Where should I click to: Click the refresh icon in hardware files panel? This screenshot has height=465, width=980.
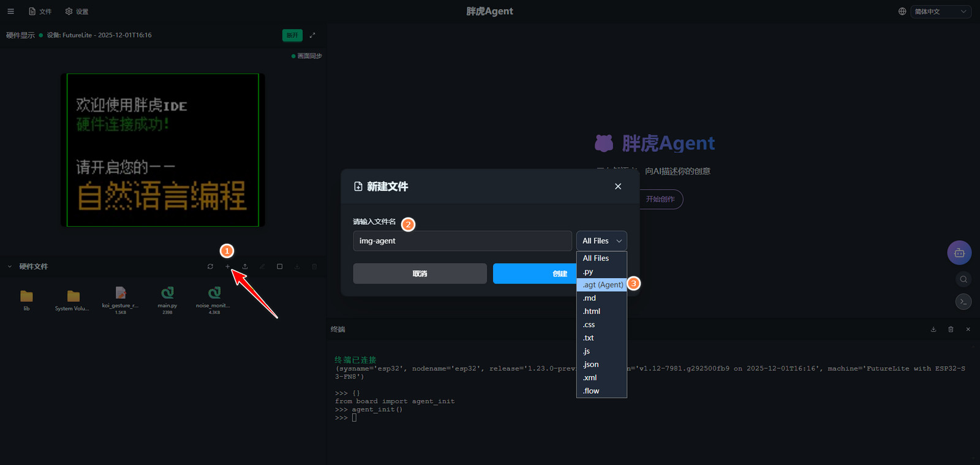pos(210,267)
